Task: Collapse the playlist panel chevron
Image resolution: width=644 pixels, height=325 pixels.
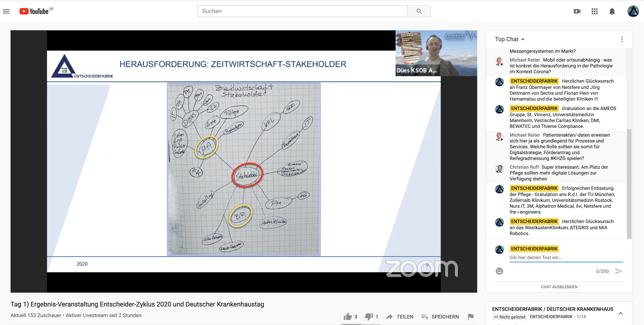Action: point(620,313)
